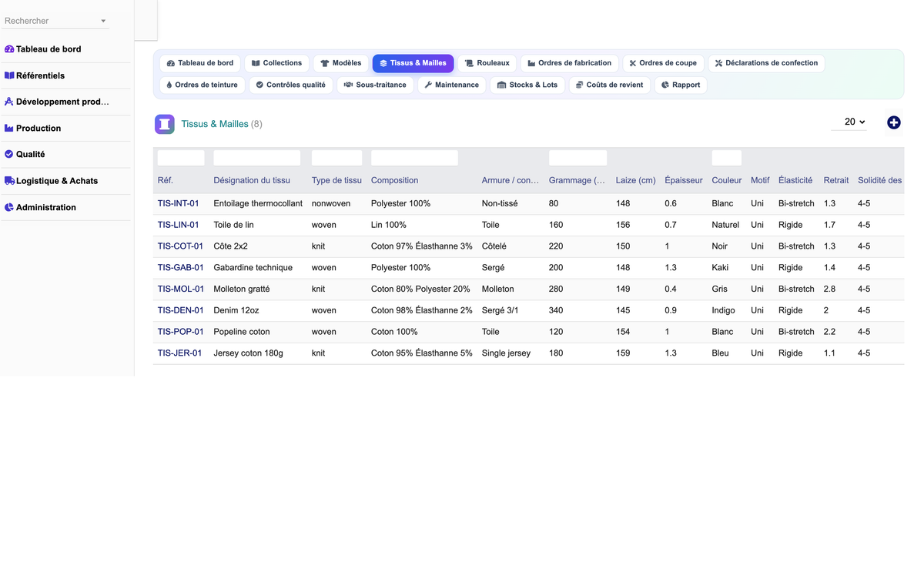The image size is (924, 572).
Task: Open the Ordres de coupe tab
Action: click(x=663, y=63)
